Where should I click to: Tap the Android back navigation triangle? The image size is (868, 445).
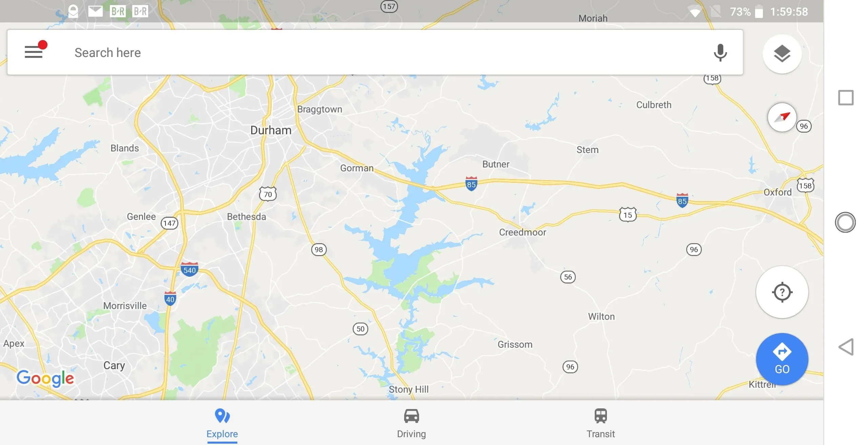pyautogui.click(x=846, y=347)
